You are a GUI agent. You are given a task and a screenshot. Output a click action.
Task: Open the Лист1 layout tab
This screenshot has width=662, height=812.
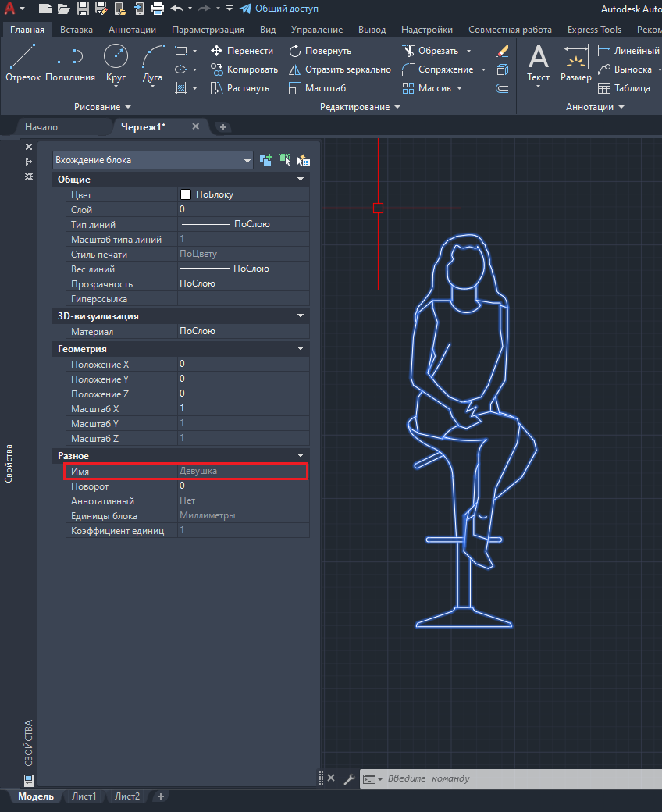click(84, 796)
